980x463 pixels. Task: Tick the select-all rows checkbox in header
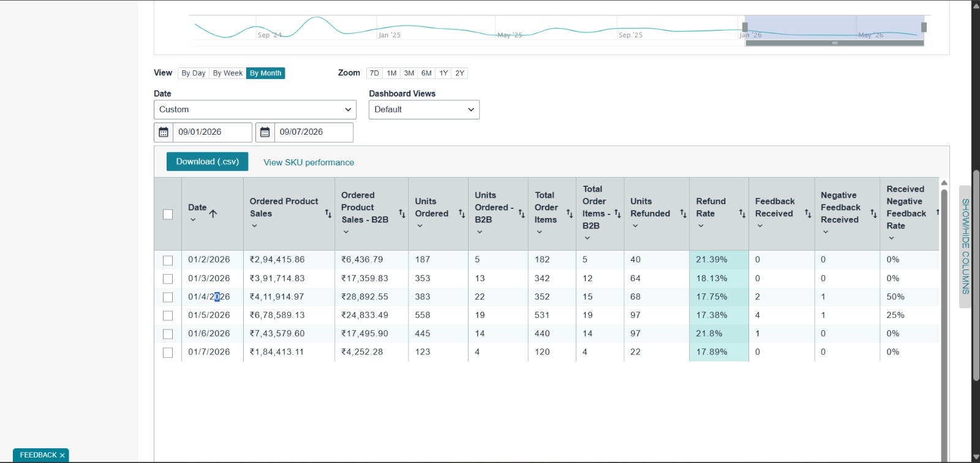(x=168, y=214)
